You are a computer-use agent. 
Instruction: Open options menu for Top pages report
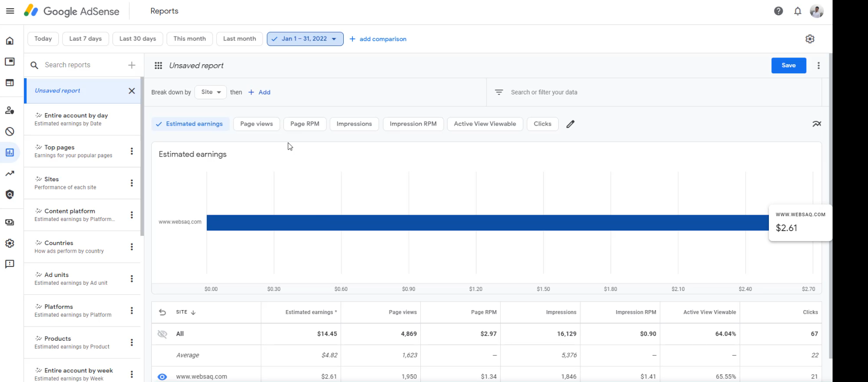[132, 151]
